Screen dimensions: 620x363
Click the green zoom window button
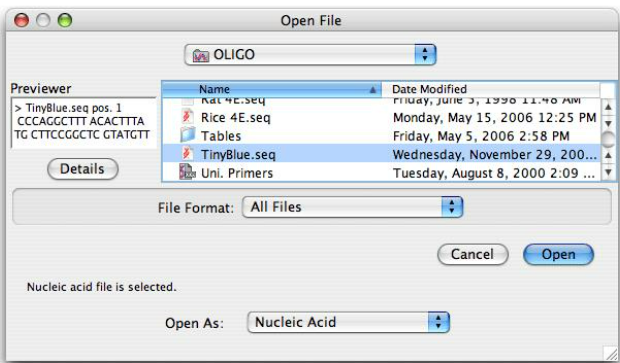[x=64, y=20]
